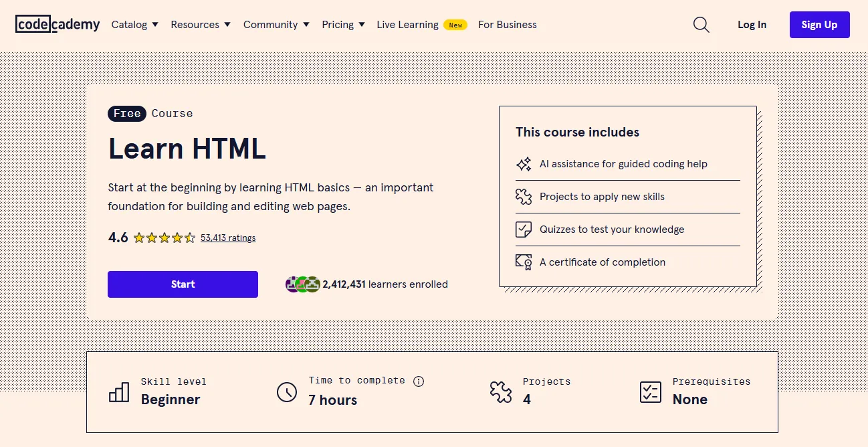Click the puzzle icon beside Projects 4
This screenshot has height=447, width=868.
[501, 392]
